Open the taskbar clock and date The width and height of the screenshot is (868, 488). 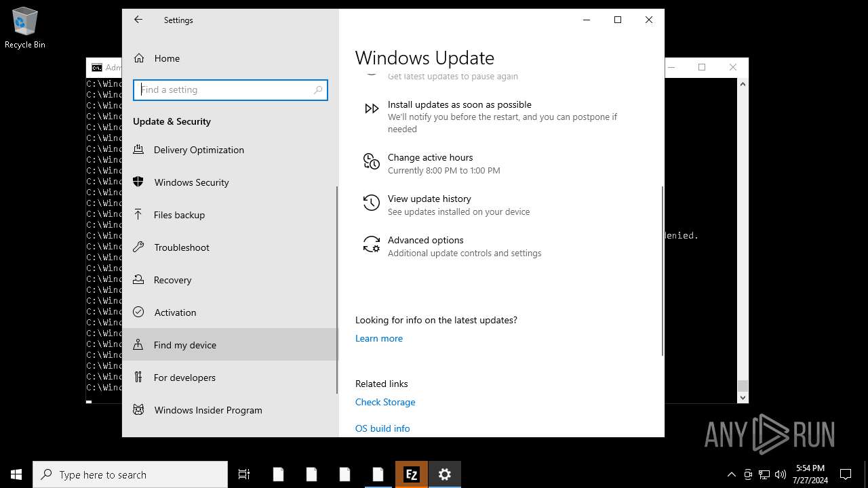point(810,474)
